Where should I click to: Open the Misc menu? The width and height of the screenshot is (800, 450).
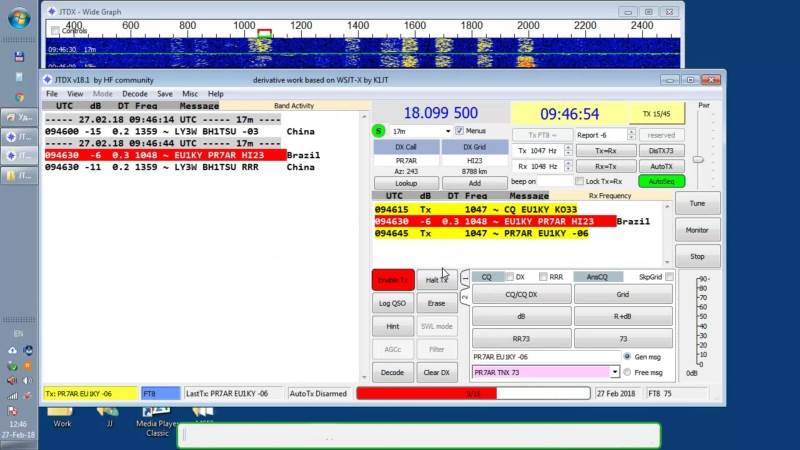pyautogui.click(x=189, y=93)
